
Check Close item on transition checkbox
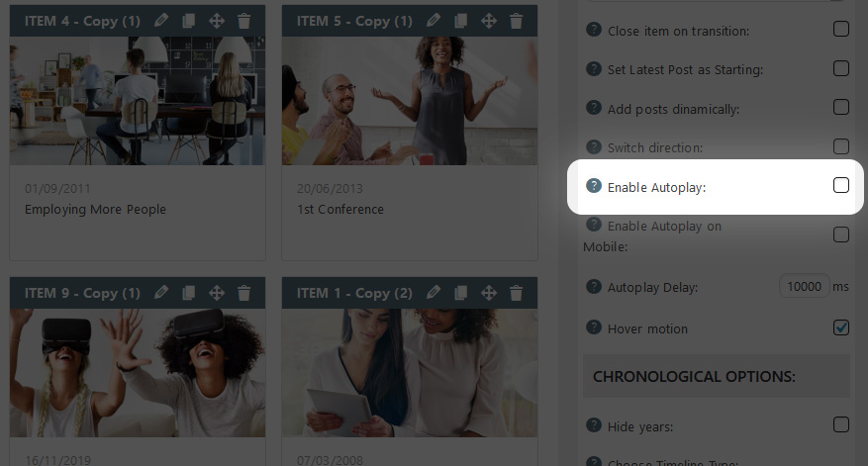click(841, 29)
